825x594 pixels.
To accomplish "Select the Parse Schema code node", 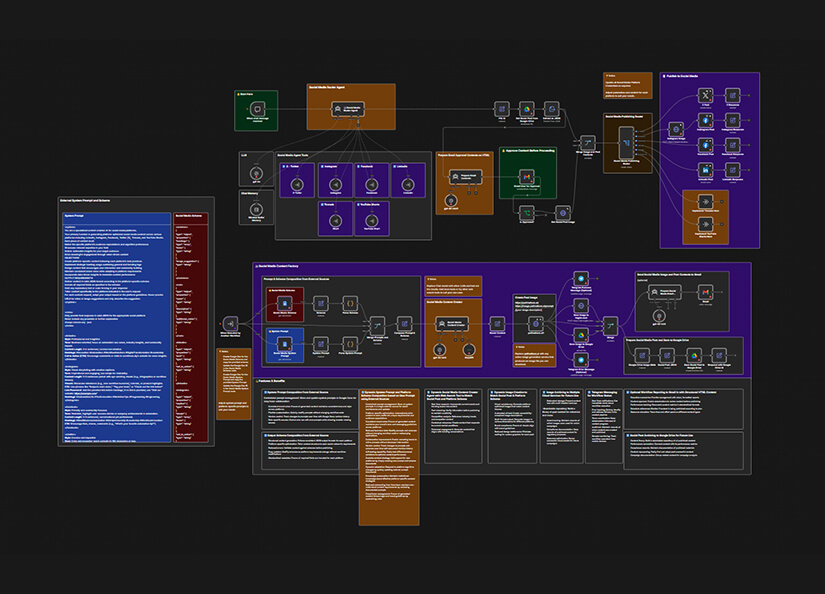I will [350, 303].
